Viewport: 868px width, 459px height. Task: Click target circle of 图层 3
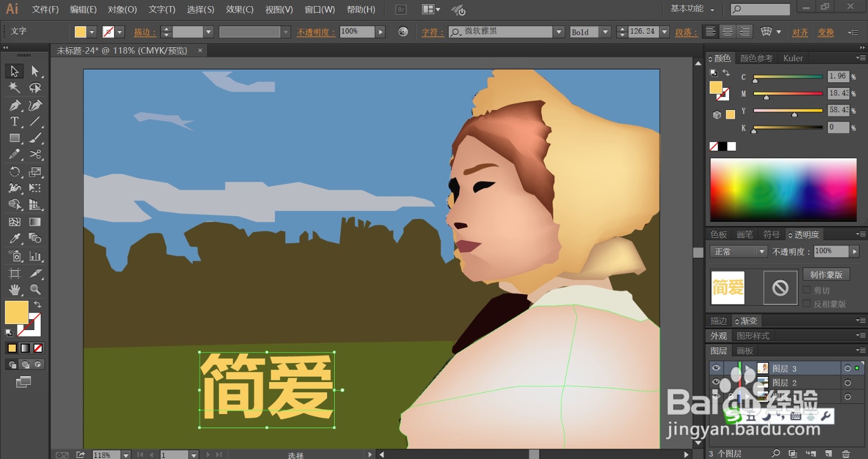click(847, 369)
